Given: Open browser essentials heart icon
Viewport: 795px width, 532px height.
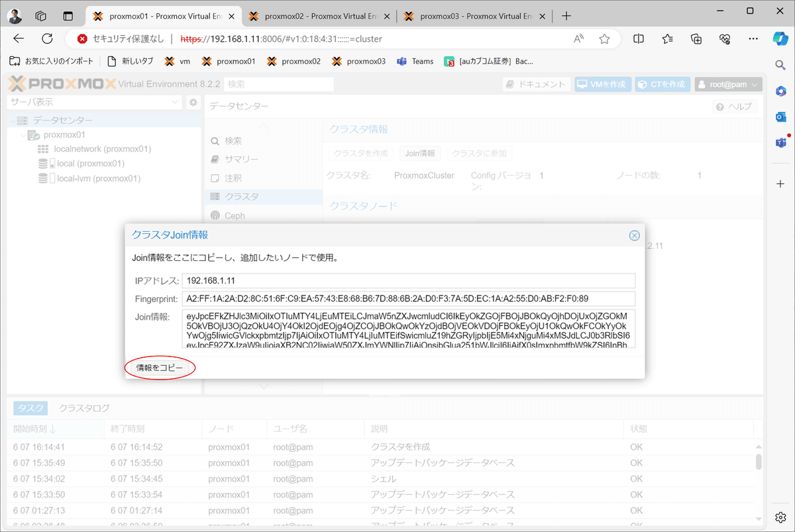Looking at the screenshot, I should (x=725, y=39).
